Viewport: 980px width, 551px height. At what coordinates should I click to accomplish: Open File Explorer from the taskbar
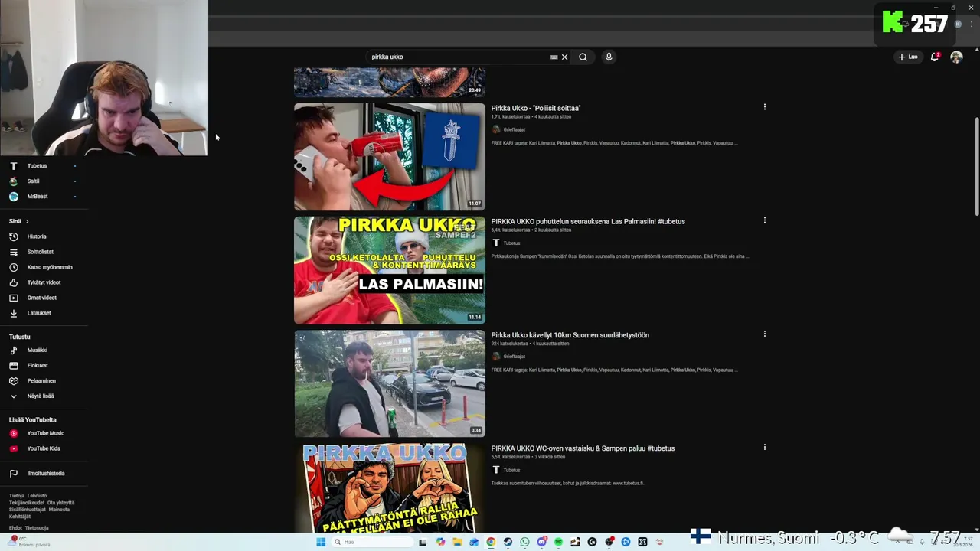click(x=457, y=542)
